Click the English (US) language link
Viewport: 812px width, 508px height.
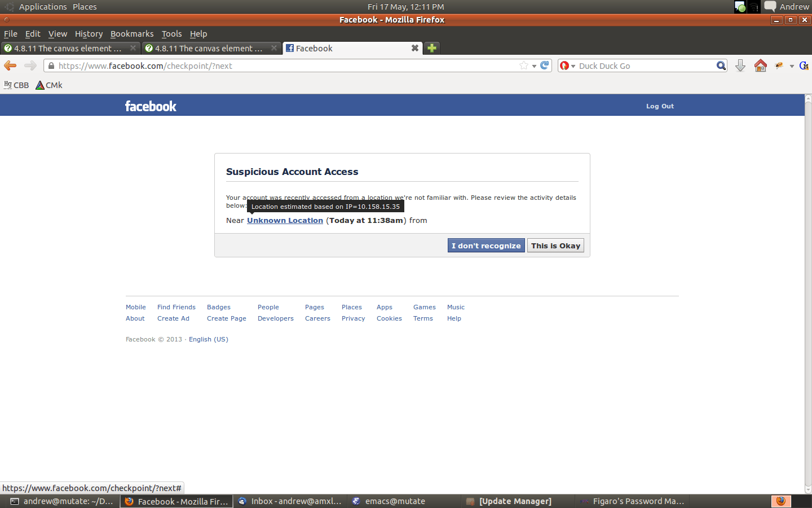click(x=209, y=339)
